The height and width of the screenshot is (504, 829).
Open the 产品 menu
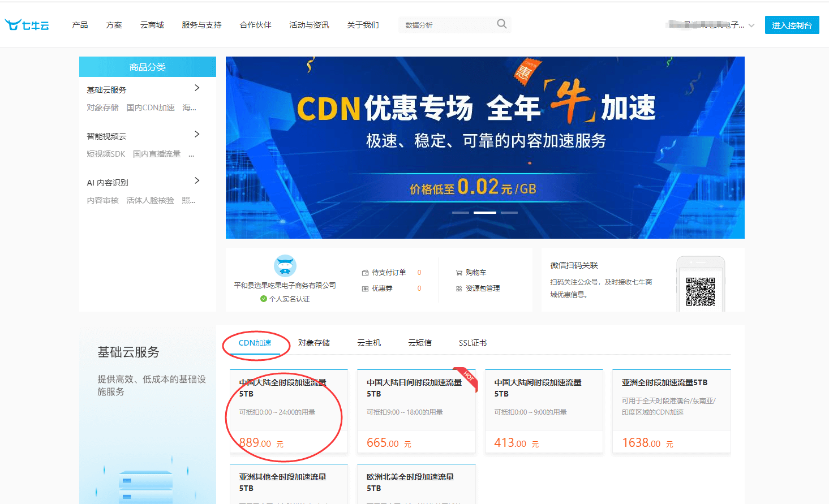(80, 25)
